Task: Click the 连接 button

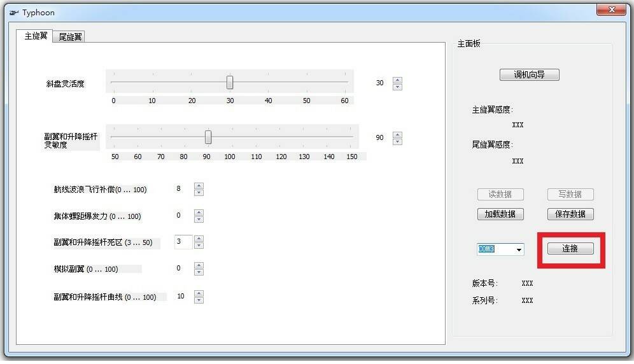Action: click(x=570, y=248)
